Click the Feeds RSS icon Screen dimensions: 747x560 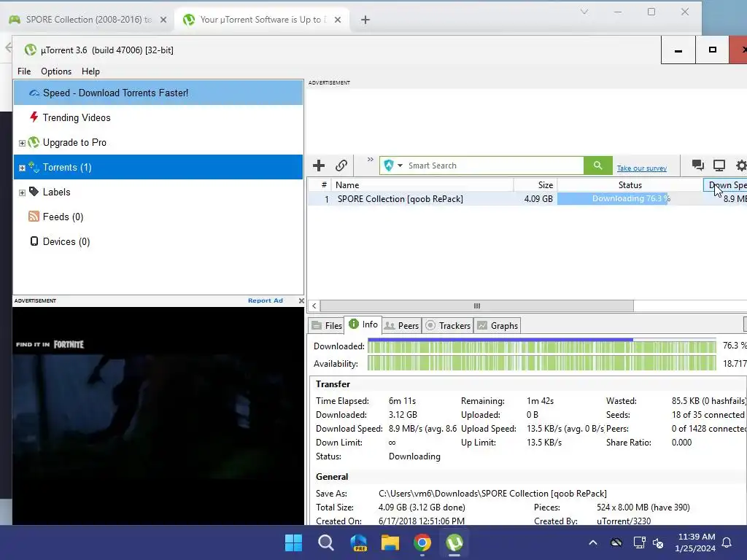(x=34, y=217)
